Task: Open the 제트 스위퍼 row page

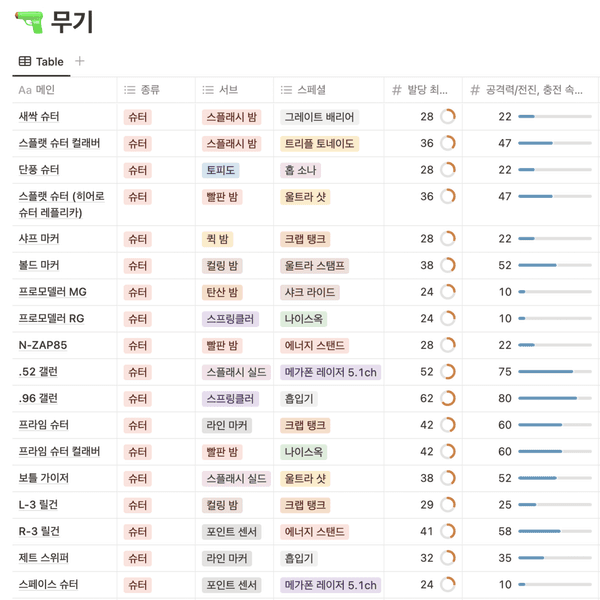Action: pyautogui.click(x=46, y=558)
